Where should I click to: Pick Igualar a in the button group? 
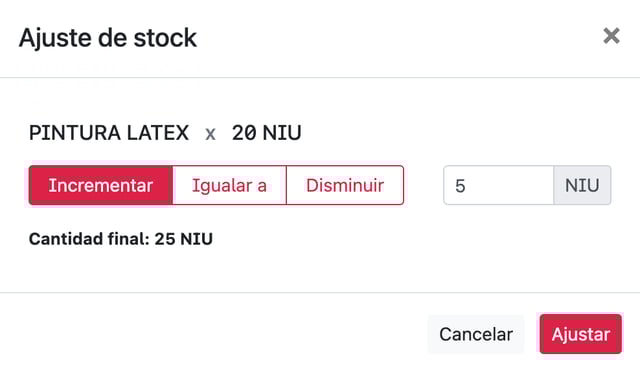click(x=229, y=185)
